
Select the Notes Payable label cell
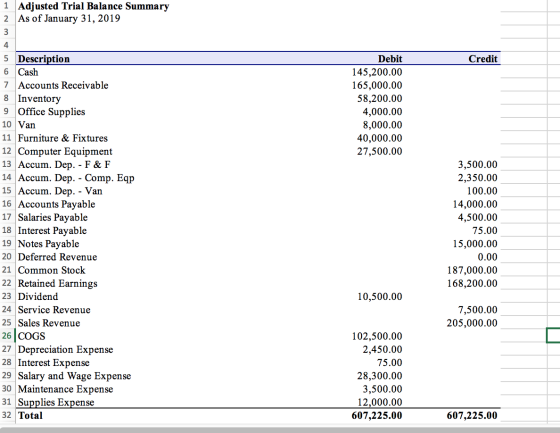pyautogui.click(x=49, y=244)
